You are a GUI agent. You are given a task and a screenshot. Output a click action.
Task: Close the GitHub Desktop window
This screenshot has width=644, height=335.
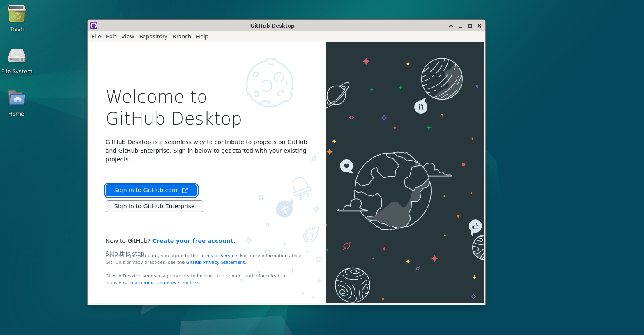pos(479,26)
